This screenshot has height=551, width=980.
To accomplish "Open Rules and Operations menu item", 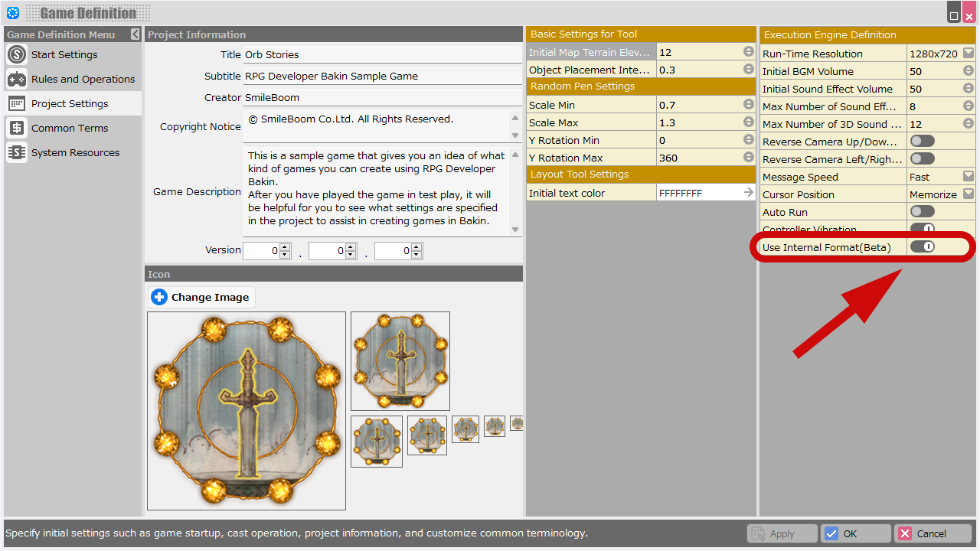I will 83,79.
